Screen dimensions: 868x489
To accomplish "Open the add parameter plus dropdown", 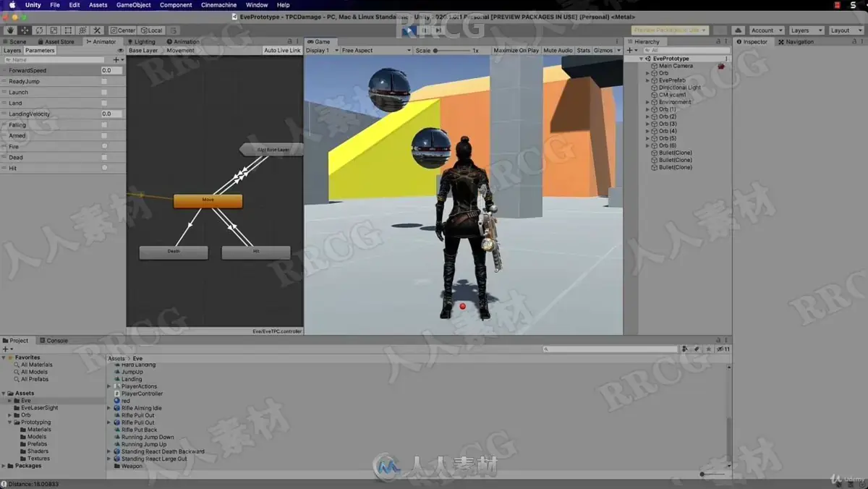I will pyautogui.click(x=118, y=59).
